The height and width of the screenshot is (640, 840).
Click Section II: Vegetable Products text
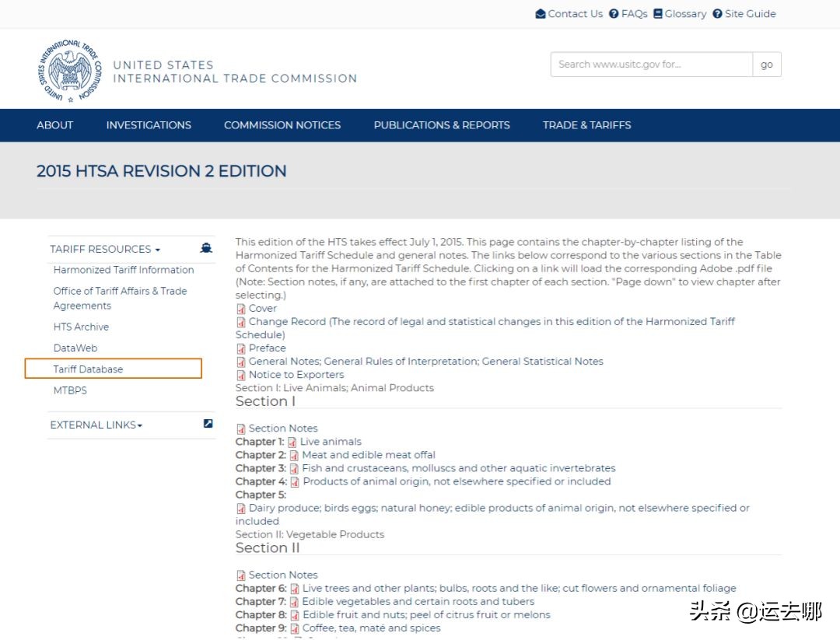[x=310, y=534]
